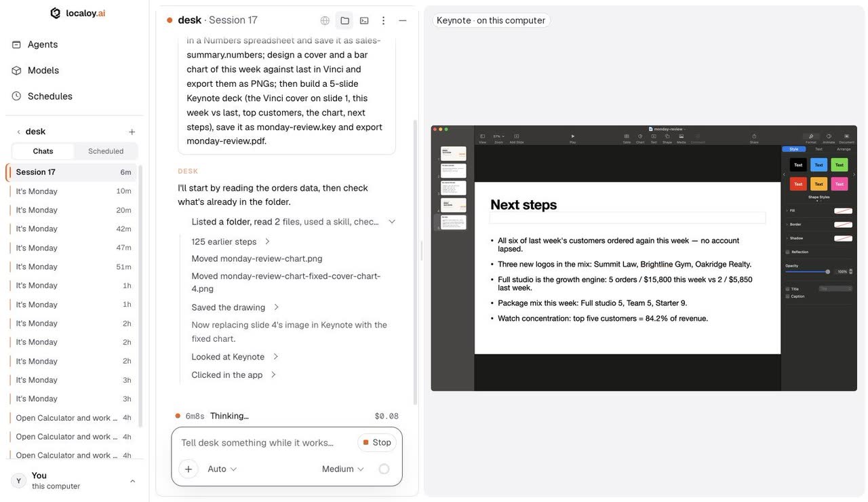Image resolution: width=868 pixels, height=502 pixels.
Task: Open the terminal icon in session header
Action: tap(364, 20)
